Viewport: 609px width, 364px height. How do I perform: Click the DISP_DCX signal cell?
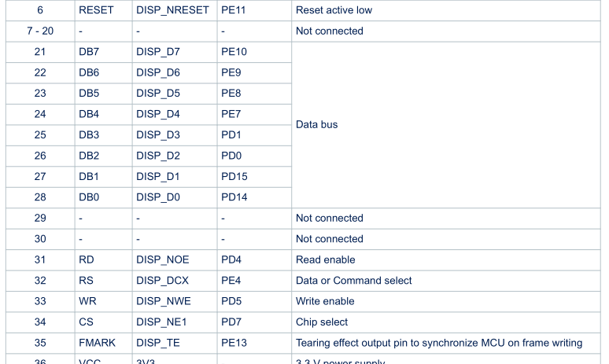pyautogui.click(x=175, y=281)
